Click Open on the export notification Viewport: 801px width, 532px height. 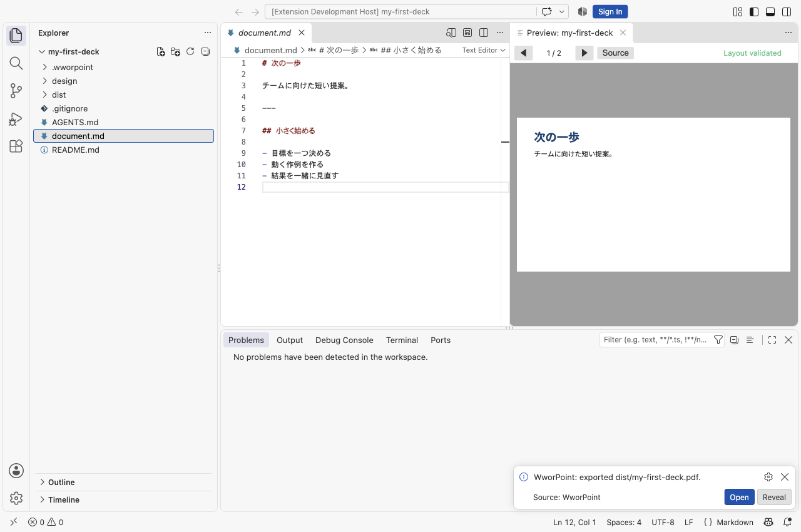pos(739,497)
